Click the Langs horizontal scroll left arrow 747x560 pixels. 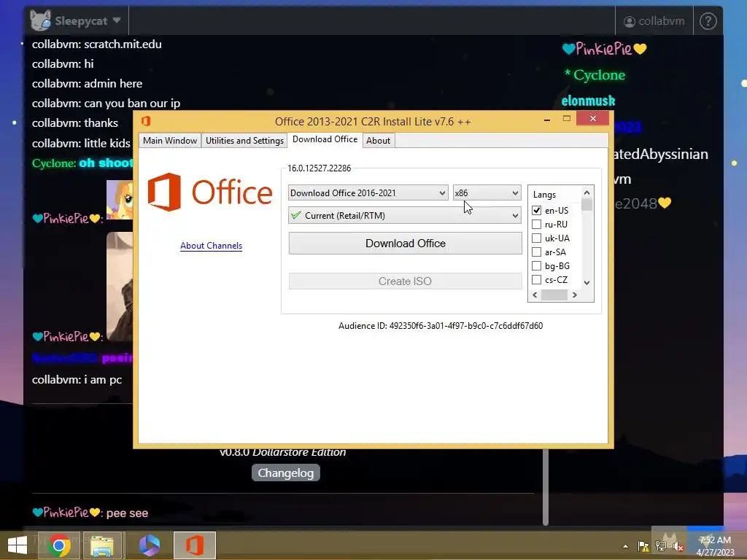[x=535, y=295]
